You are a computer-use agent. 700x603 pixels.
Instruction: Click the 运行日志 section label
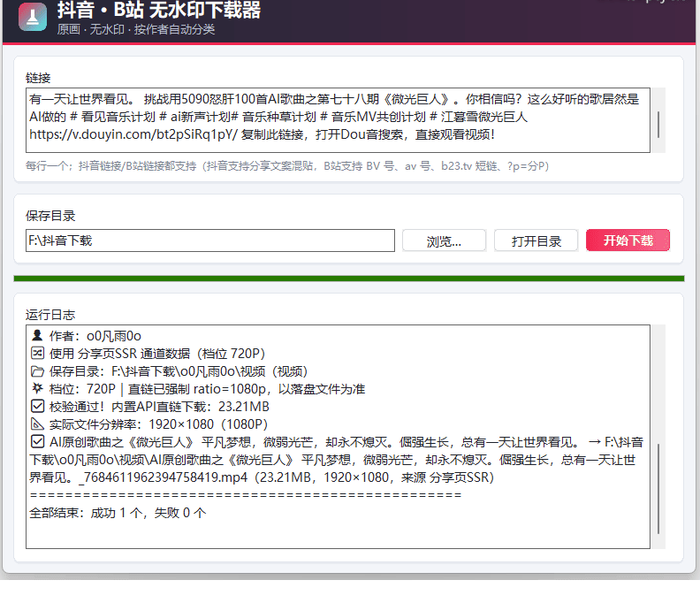tap(50, 315)
